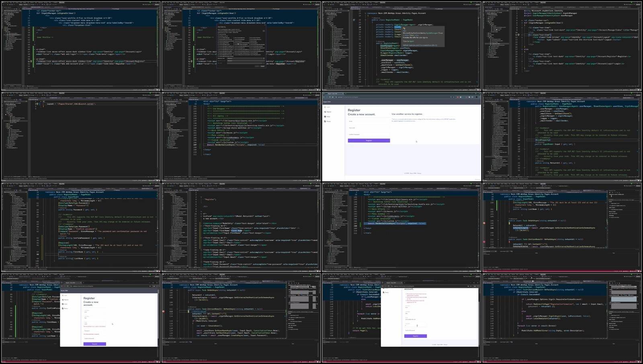Click the Confirm Password field in the full browser form
Viewport: 643px width, 364px height.
pos(369,135)
